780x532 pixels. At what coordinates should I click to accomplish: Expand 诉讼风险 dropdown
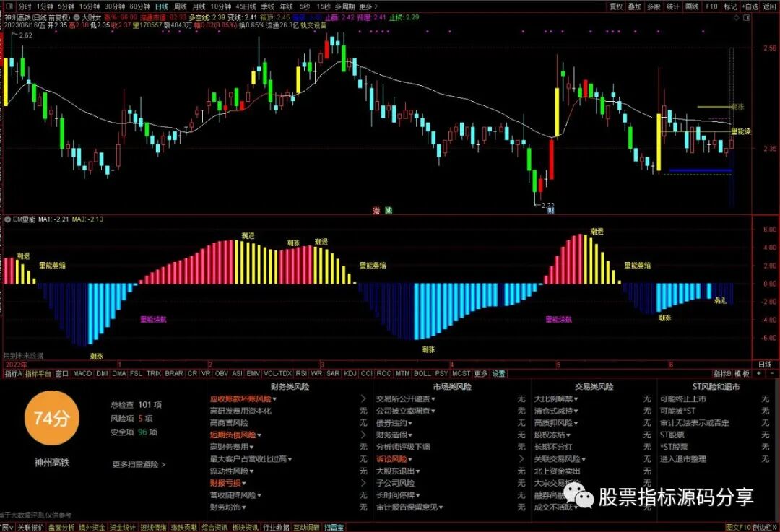coord(410,459)
